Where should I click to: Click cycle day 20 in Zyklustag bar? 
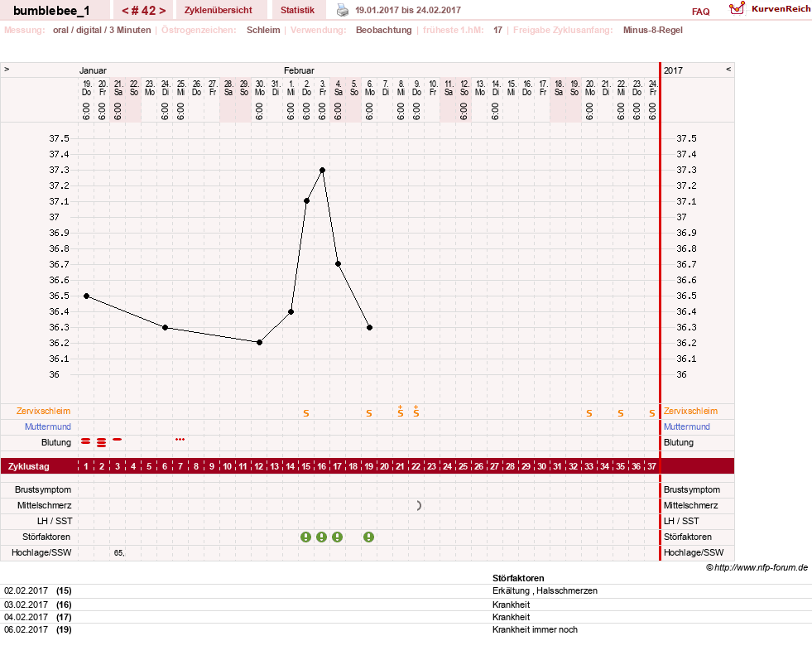click(x=384, y=466)
